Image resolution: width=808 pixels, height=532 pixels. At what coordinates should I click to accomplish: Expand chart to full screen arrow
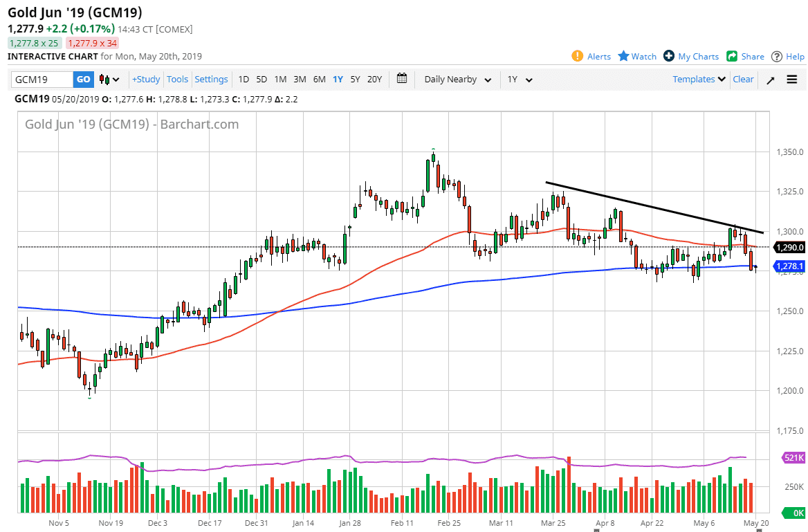point(770,80)
